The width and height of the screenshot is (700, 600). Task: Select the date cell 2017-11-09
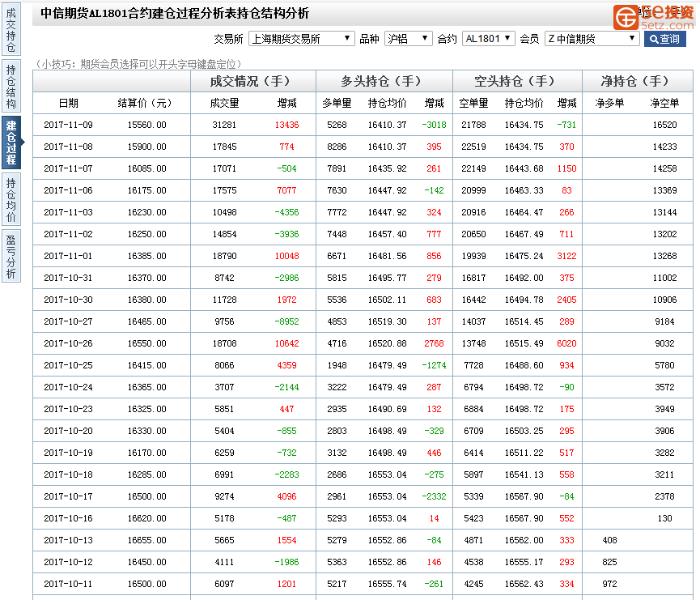[68, 125]
